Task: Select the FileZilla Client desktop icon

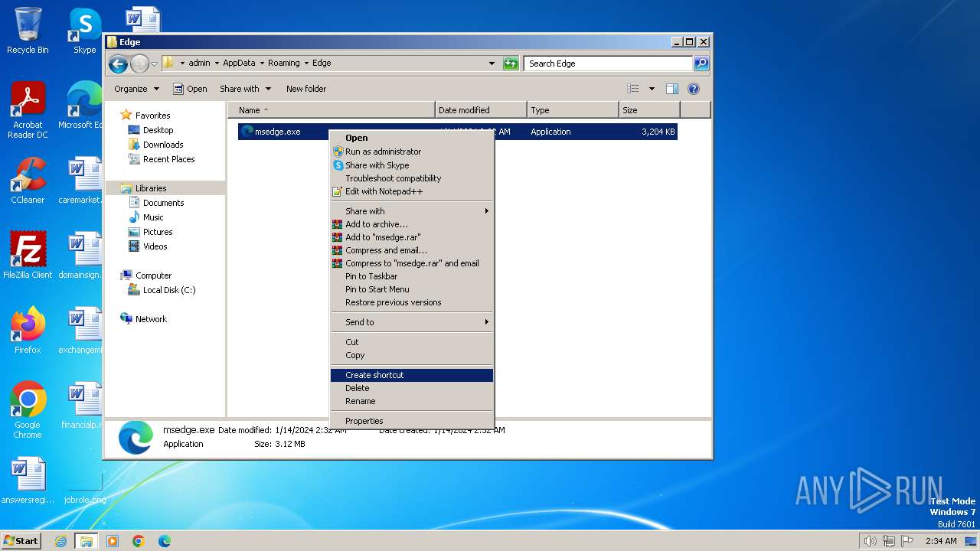Action: click(28, 256)
